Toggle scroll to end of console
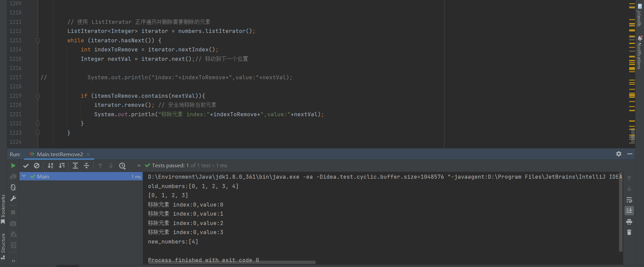 [x=629, y=211]
